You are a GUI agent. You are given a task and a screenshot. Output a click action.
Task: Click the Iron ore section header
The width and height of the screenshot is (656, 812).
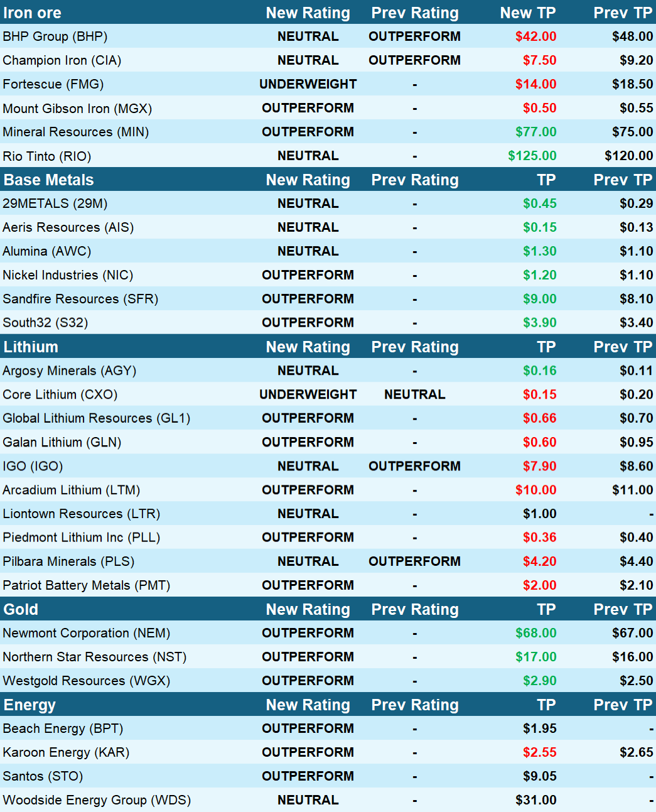[x=33, y=13]
